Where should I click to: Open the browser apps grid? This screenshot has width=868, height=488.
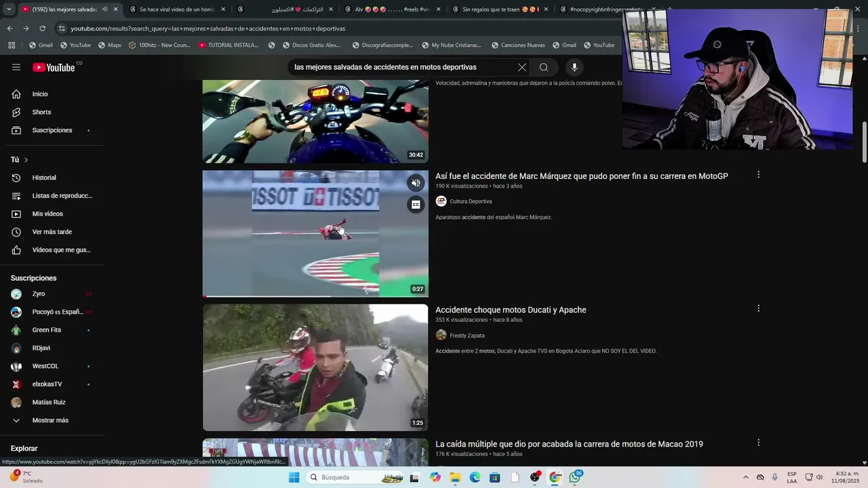(12, 45)
